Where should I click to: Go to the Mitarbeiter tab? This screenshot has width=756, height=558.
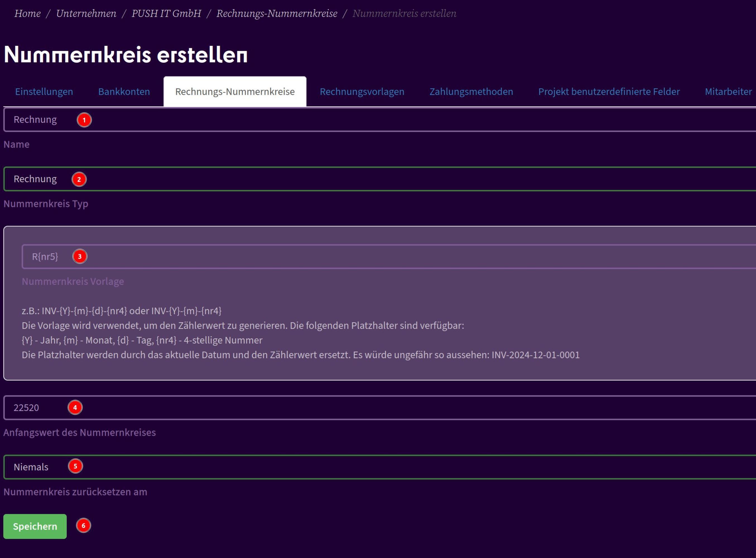point(728,92)
